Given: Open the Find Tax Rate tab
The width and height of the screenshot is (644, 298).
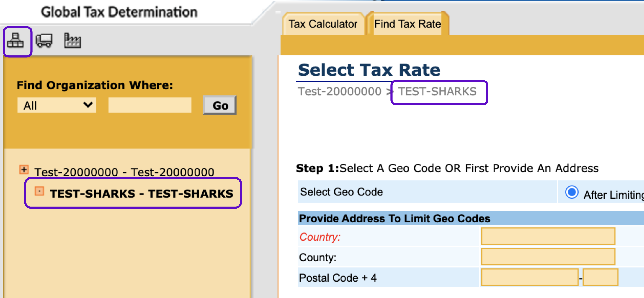Looking at the screenshot, I should (x=407, y=24).
